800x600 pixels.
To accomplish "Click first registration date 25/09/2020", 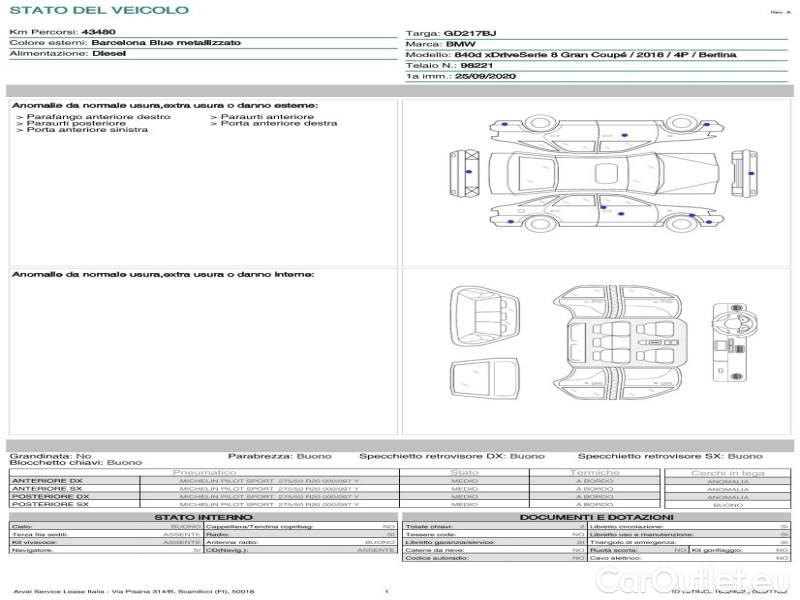I will 485,76.
